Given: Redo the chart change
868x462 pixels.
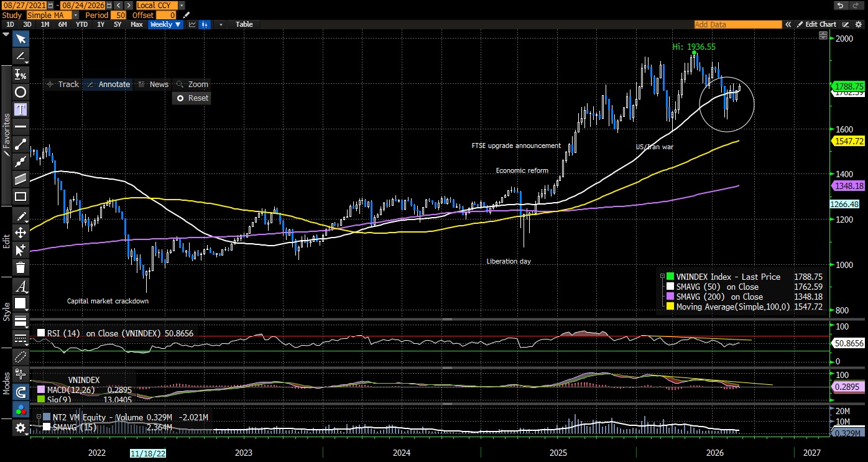Looking at the screenshot, I should click(856, 5).
